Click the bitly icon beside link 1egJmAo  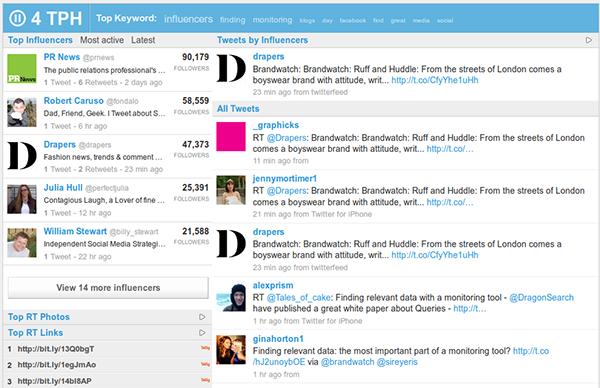205,364
